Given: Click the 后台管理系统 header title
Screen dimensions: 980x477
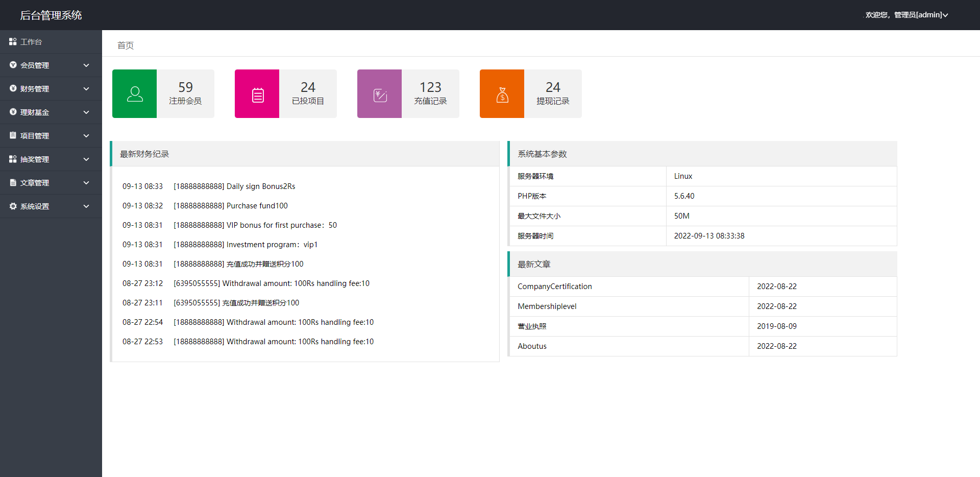Looking at the screenshot, I should pos(51,15).
